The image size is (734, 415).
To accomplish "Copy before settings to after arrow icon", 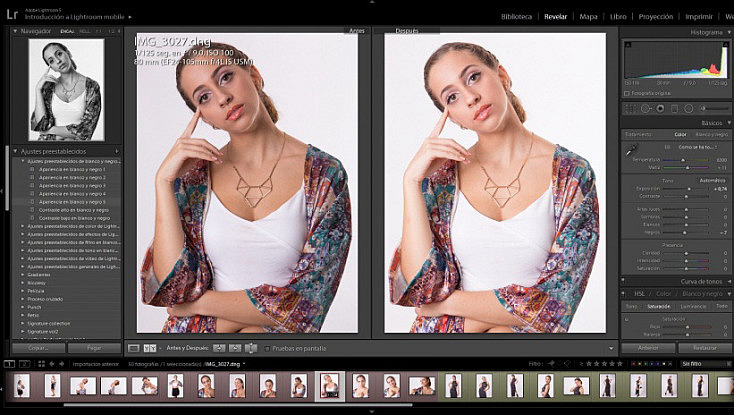I will 219,348.
